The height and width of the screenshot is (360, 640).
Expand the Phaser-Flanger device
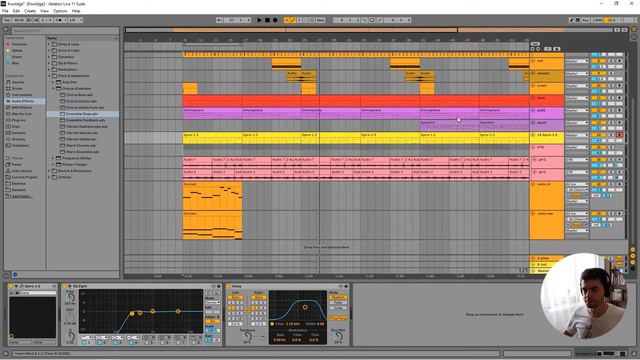click(x=53, y=164)
